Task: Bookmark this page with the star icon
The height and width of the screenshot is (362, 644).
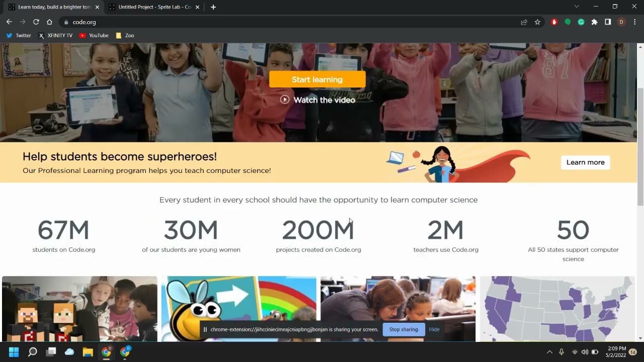Action: tap(537, 22)
